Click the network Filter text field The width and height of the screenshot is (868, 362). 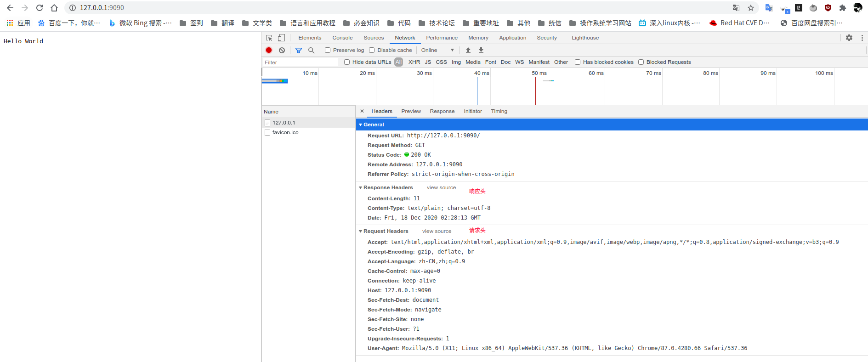[x=301, y=62]
